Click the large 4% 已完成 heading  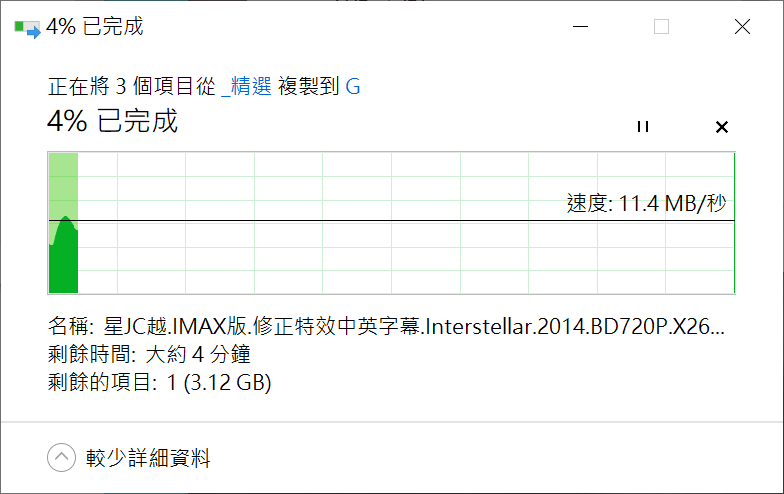[112, 122]
